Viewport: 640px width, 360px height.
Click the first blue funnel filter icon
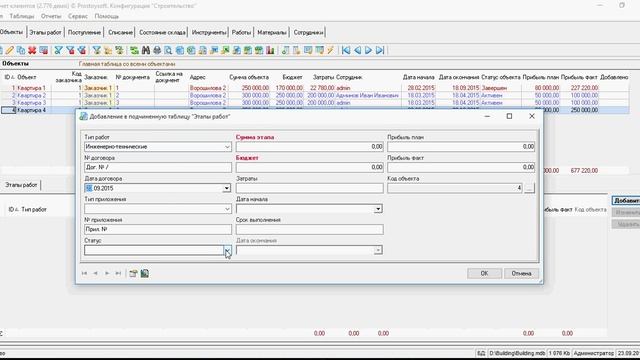[x=59, y=50]
